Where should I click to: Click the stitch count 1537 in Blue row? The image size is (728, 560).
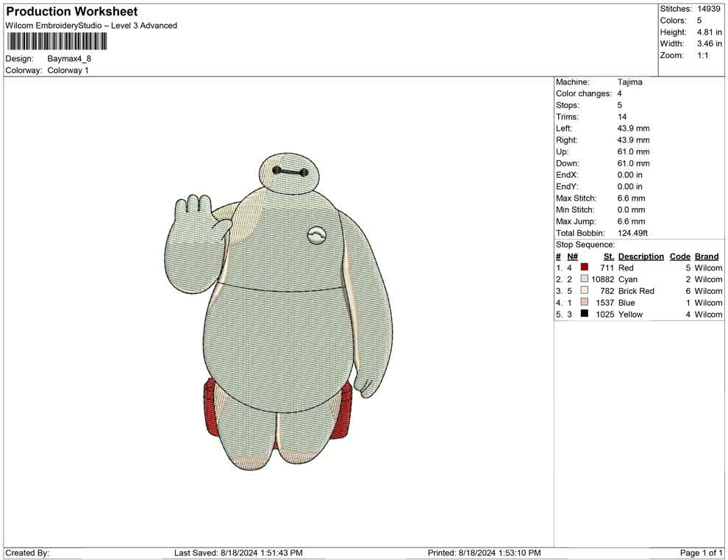tap(604, 303)
